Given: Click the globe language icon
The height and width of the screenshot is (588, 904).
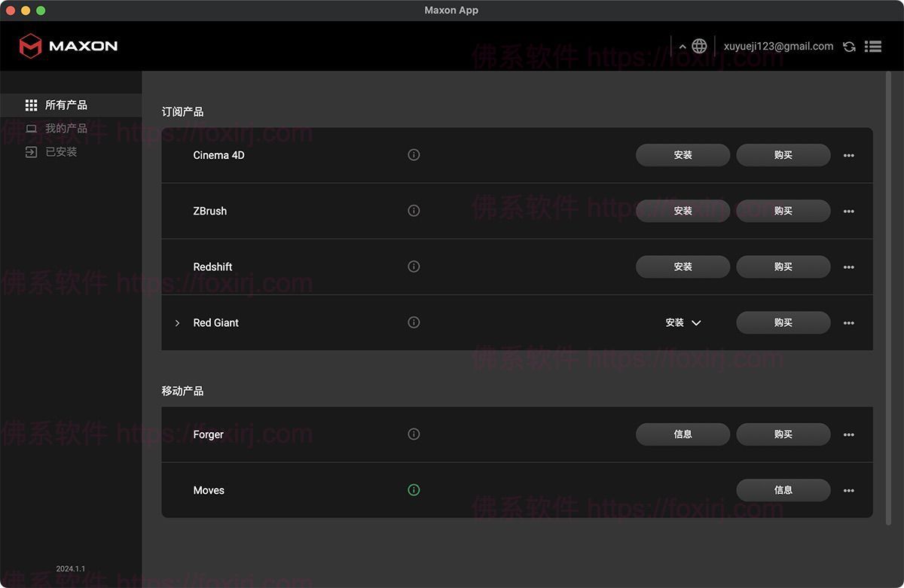Looking at the screenshot, I should 699,46.
